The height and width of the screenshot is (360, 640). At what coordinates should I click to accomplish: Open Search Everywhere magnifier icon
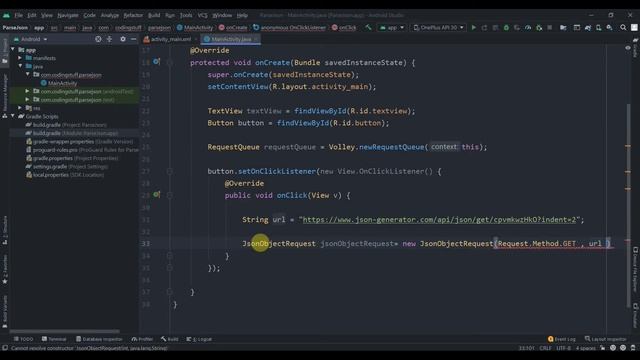pyautogui.click(x=623, y=27)
